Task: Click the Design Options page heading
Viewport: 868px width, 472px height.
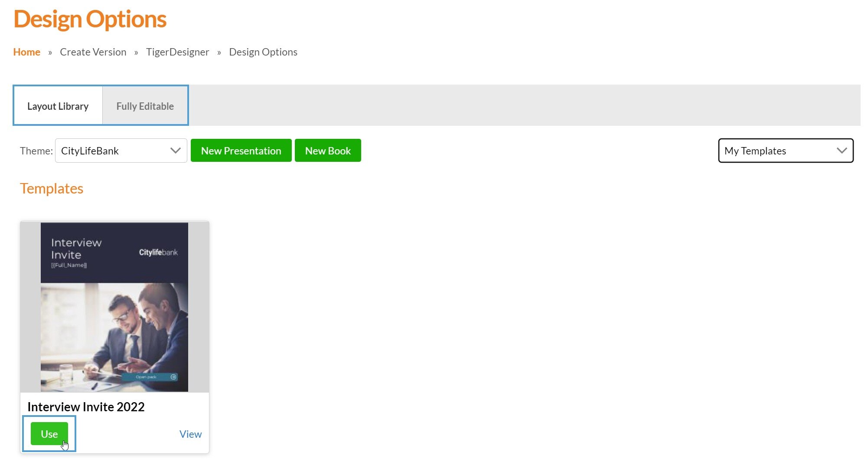Action: coord(90,19)
